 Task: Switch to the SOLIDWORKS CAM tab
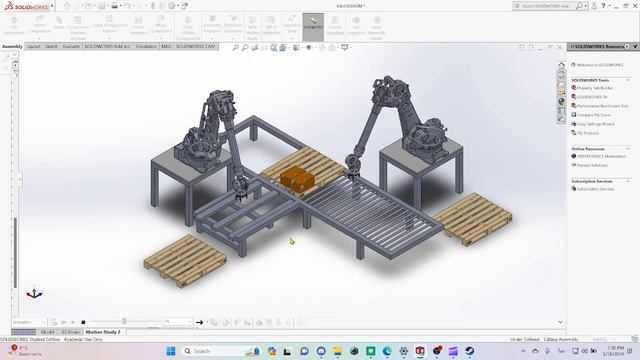click(x=196, y=47)
